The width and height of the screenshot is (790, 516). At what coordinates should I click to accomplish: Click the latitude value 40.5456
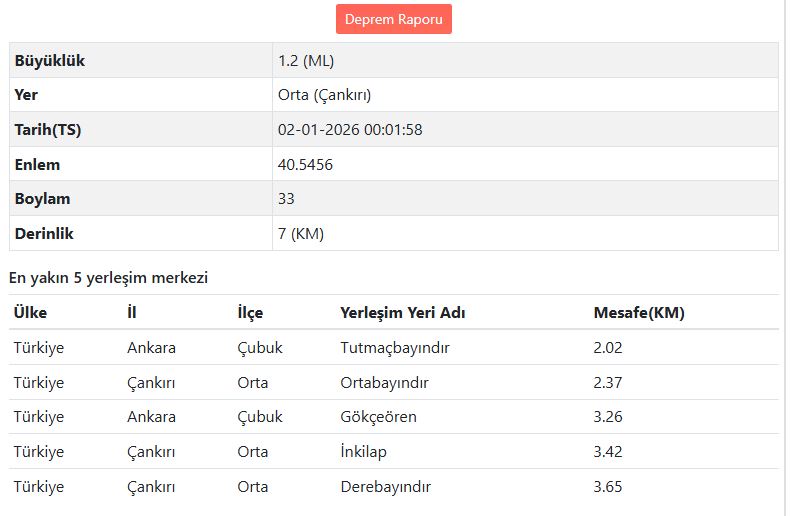coord(305,164)
